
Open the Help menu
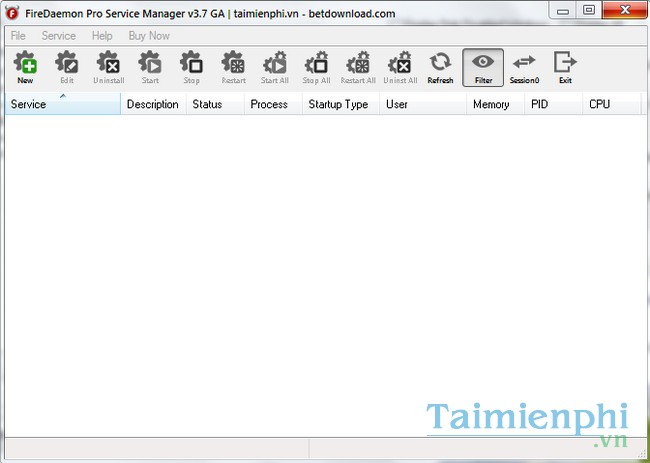102,36
